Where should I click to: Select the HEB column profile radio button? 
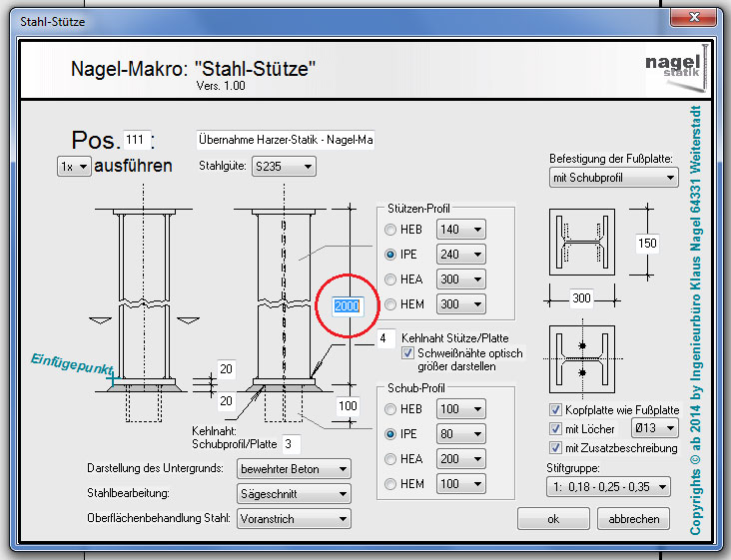[391, 230]
